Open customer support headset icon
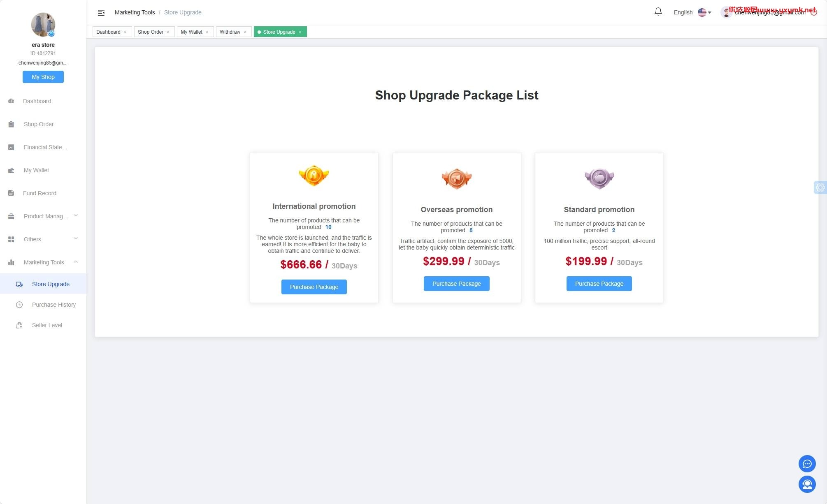This screenshot has height=504, width=827. pyautogui.click(x=807, y=484)
